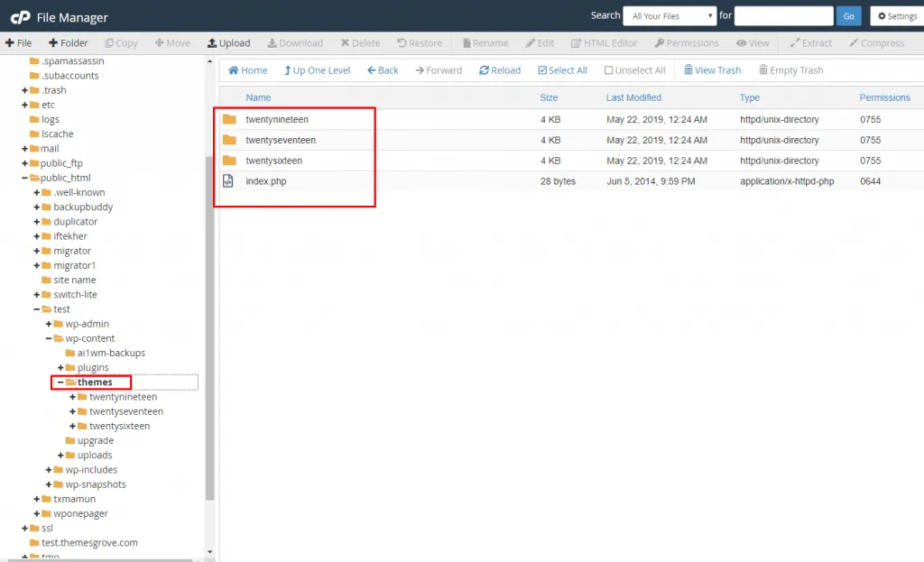Open the All Your Files search dropdown
Viewport: 924px width, 562px height.
point(670,16)
